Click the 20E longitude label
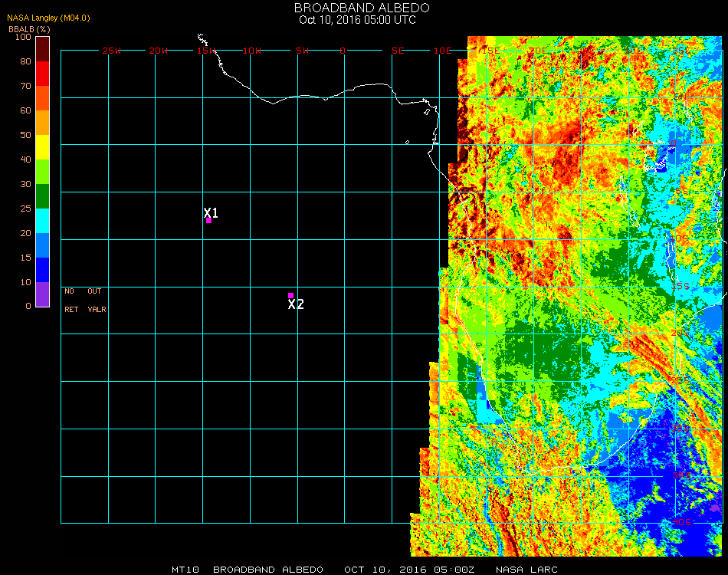728x575 pixels. [x=538, y=51]
